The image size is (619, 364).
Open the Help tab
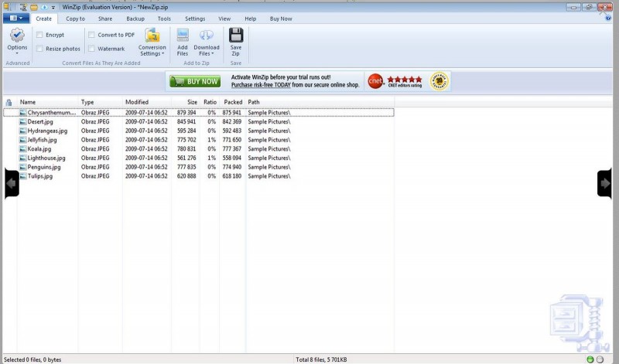pyautogui.click(x=250, y=19)
